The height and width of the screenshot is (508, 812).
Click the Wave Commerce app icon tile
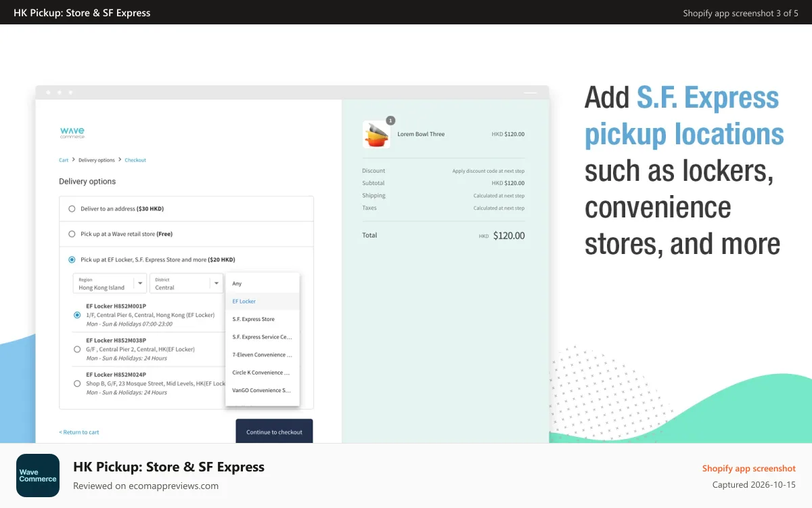[38, 475]
